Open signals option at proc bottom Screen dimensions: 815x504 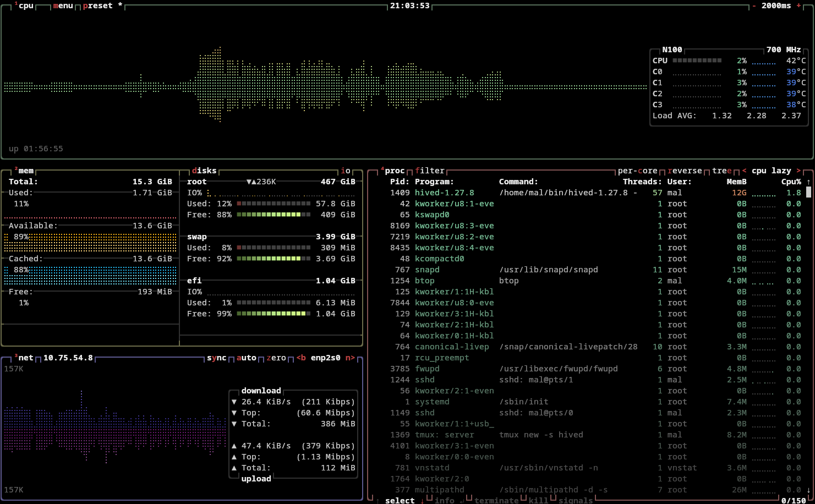pos(576,500)
